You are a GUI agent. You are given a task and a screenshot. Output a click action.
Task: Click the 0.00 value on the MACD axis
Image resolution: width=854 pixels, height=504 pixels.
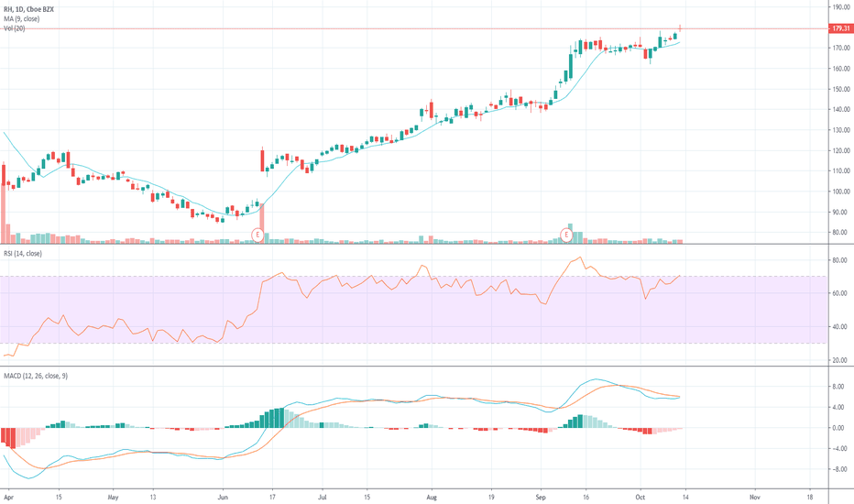(838, 428)
